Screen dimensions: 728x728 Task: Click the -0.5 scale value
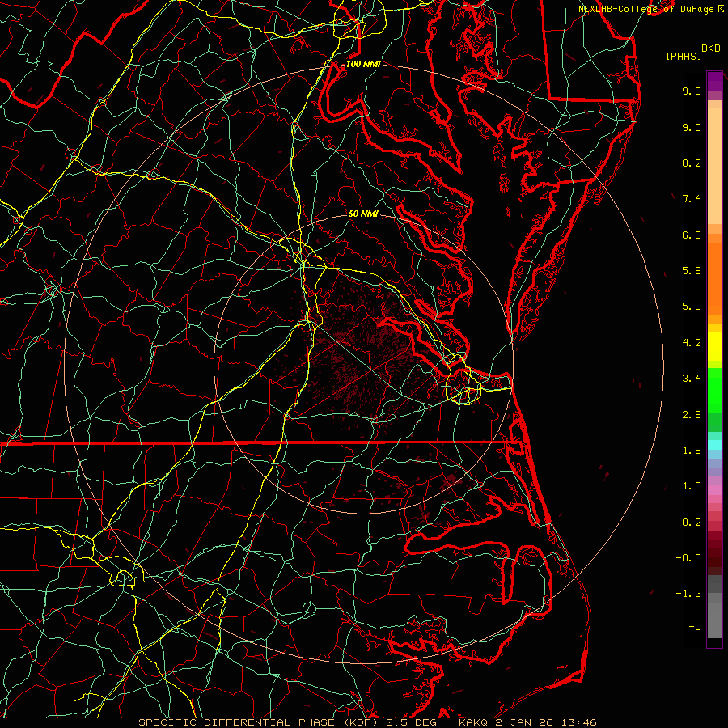click(x=688, y=558)
